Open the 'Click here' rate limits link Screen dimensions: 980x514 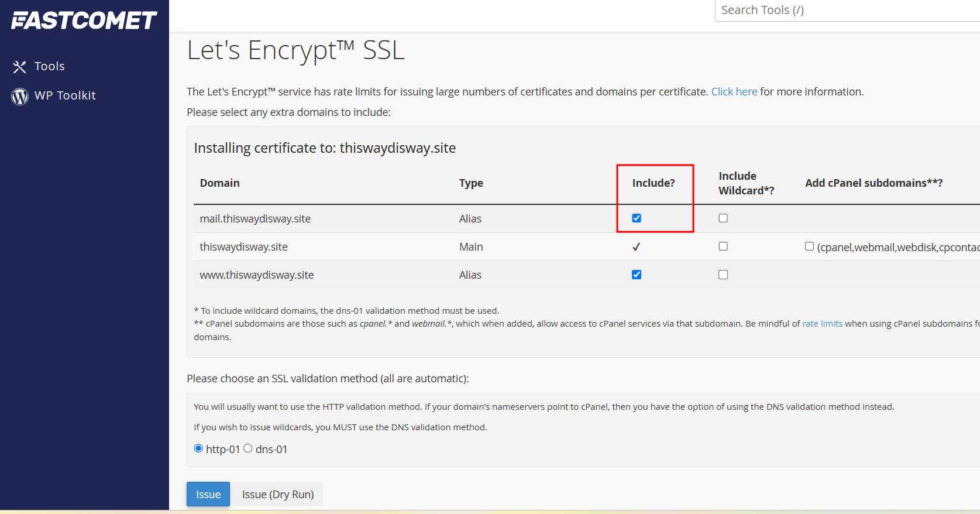point(734,92)
